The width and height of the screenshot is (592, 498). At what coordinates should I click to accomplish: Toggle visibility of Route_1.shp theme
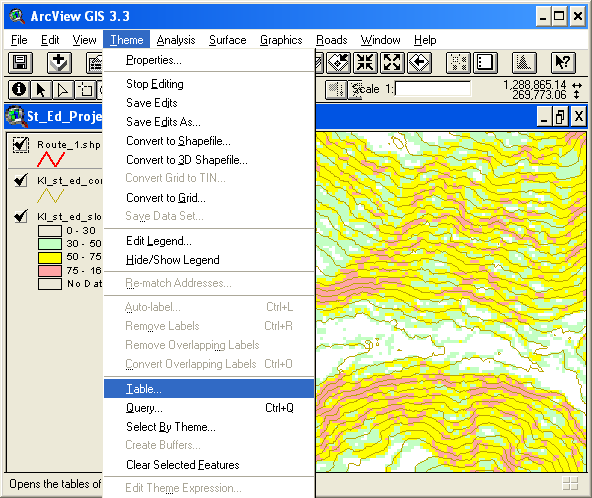coord(20,145)
